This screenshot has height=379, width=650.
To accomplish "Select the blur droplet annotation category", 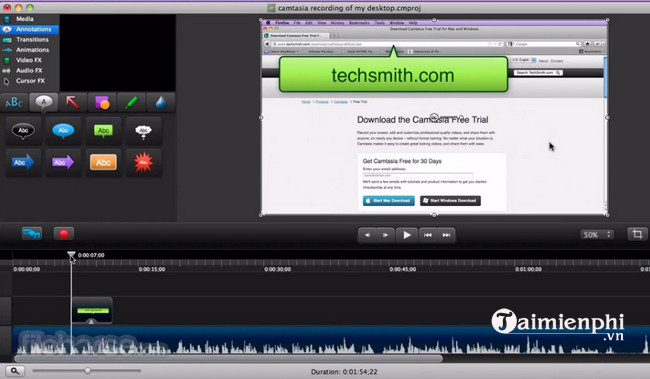I will [x=160, y=102].
